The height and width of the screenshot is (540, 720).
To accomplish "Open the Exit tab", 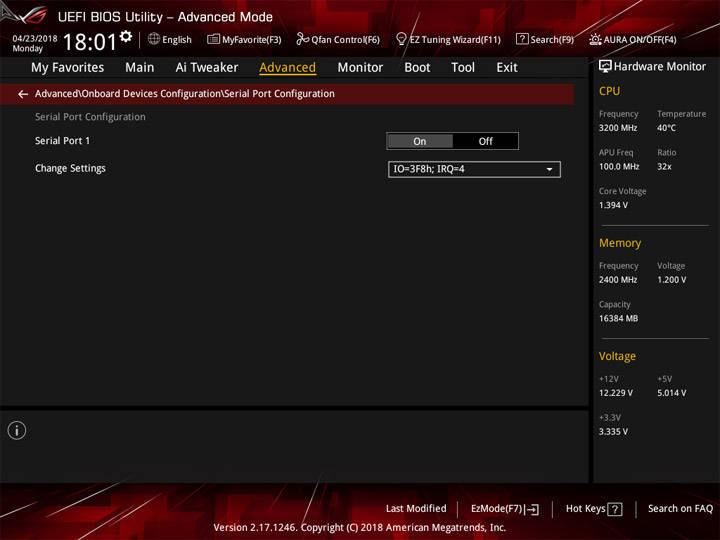I will 507,68.
